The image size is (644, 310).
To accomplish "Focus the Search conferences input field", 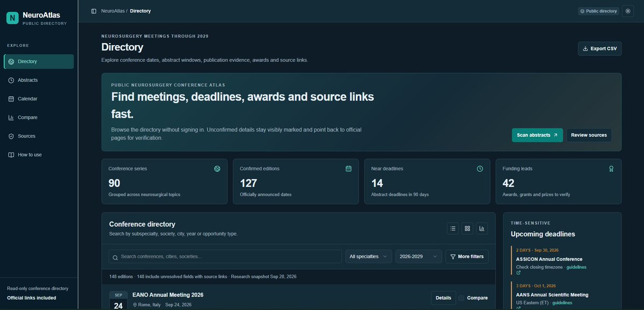I will pyautogui.click(x=225, y=256).
